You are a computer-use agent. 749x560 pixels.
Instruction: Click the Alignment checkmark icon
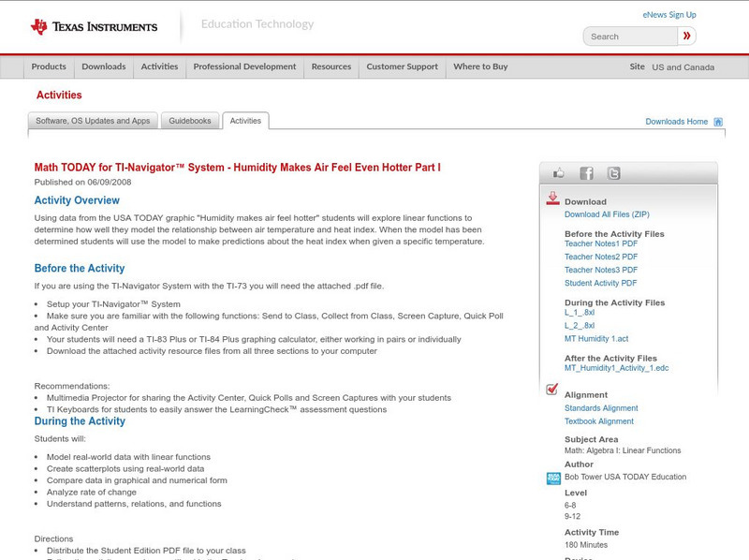(552, 389)
